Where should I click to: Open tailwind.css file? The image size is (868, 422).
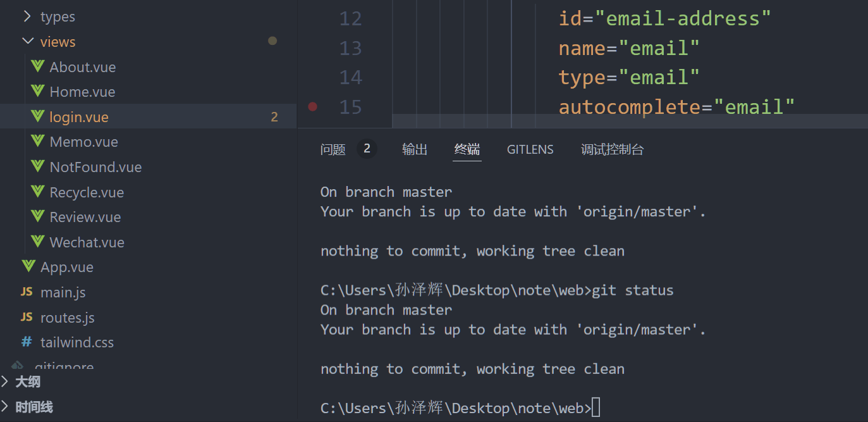[77, 342]
